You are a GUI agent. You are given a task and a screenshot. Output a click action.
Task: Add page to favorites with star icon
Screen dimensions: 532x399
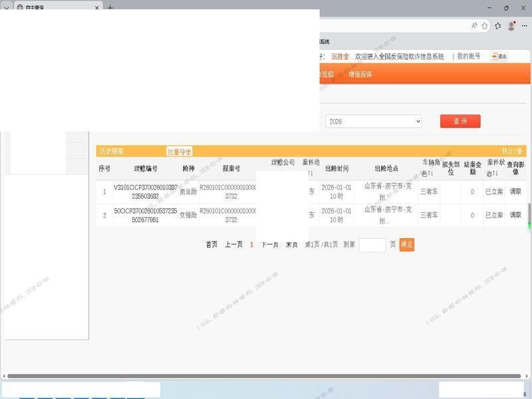coord(485,26)
